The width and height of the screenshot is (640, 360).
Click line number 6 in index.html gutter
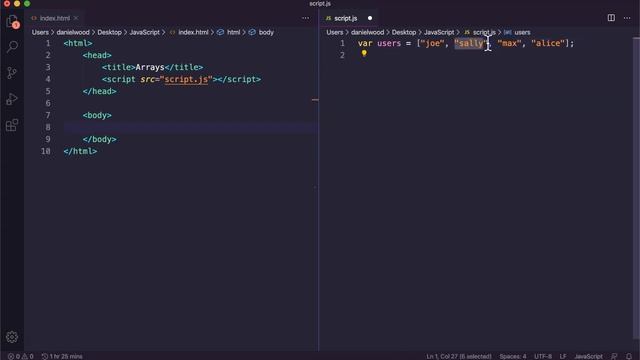[x=48, y=103]
